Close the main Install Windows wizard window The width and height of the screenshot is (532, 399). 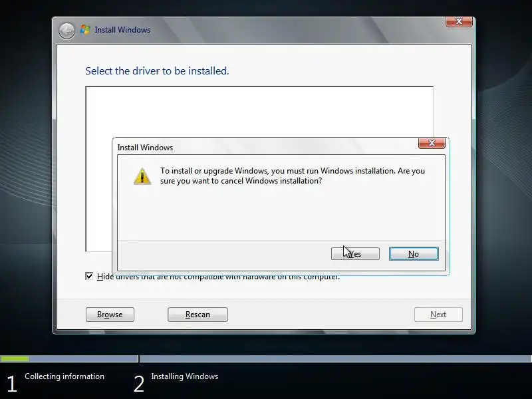459,21
